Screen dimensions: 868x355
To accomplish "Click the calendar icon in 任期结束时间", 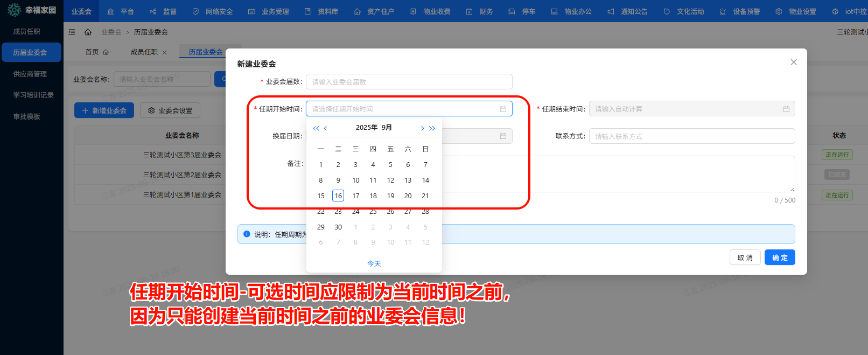I will [786, 109].
